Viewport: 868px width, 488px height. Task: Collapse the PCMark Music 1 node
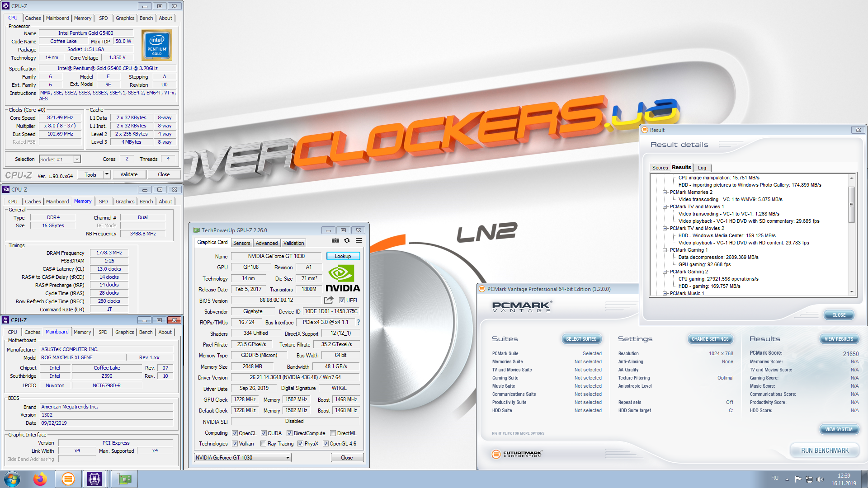click(665, 294)
